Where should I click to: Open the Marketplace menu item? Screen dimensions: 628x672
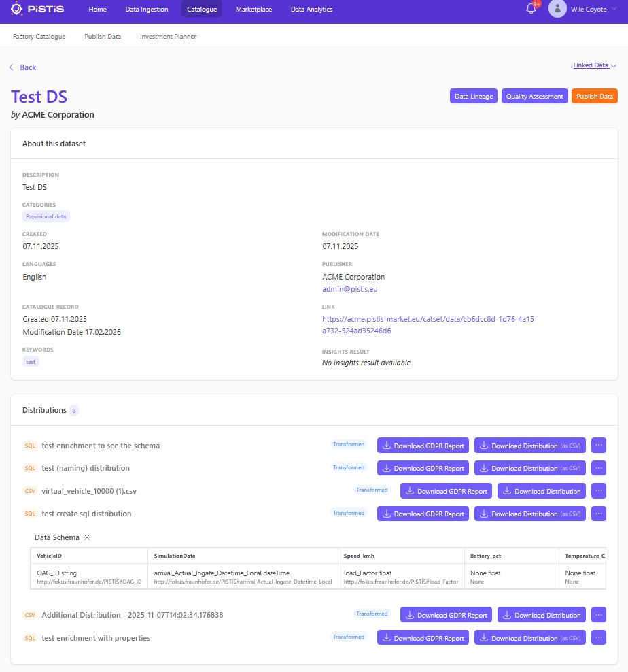[x=254, y=9]
